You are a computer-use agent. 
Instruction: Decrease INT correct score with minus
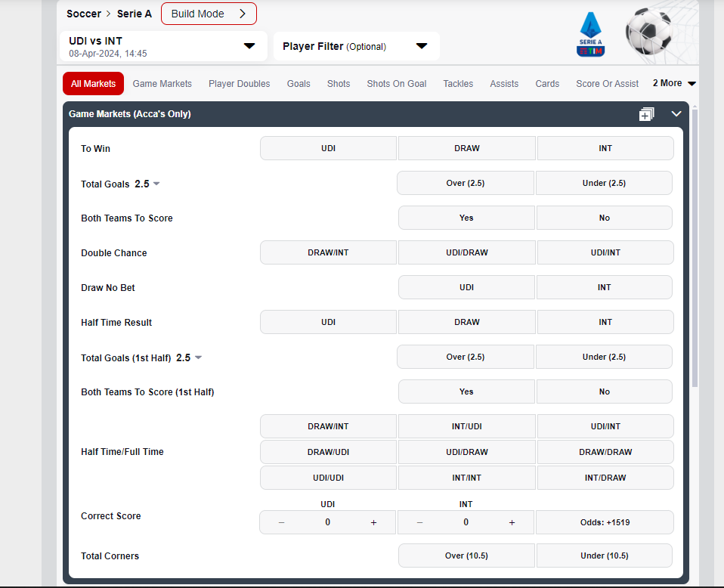(x=420, y=522)
